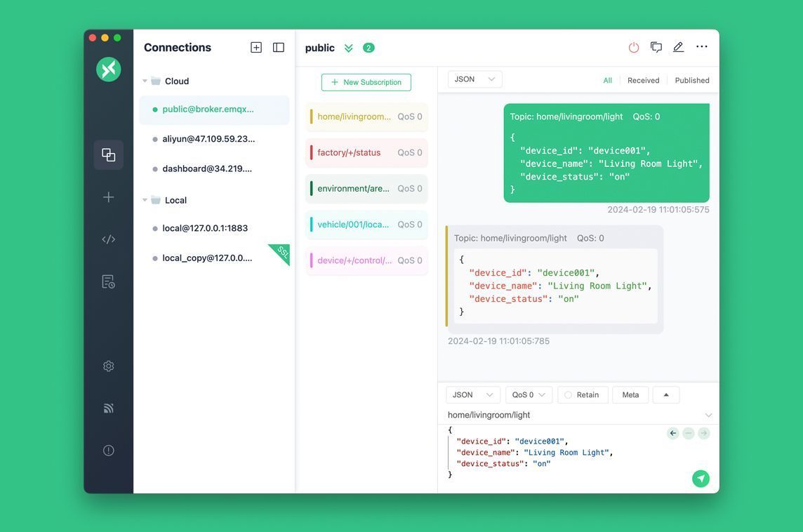Click the public connection title
This screenshot has height=532, width=803.
[320, 48]
